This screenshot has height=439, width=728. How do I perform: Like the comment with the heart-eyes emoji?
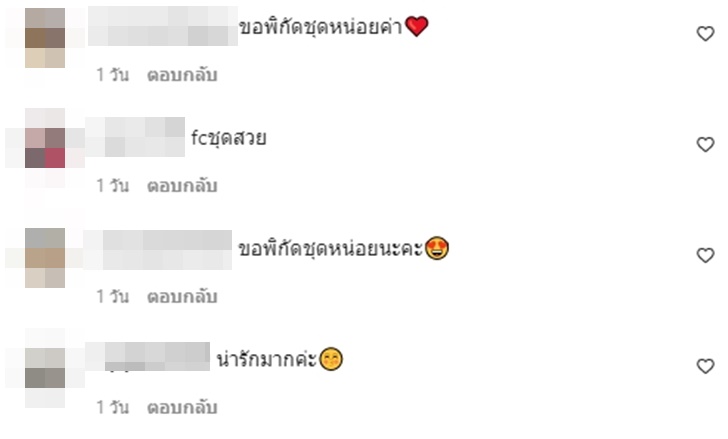click(705, 255)
